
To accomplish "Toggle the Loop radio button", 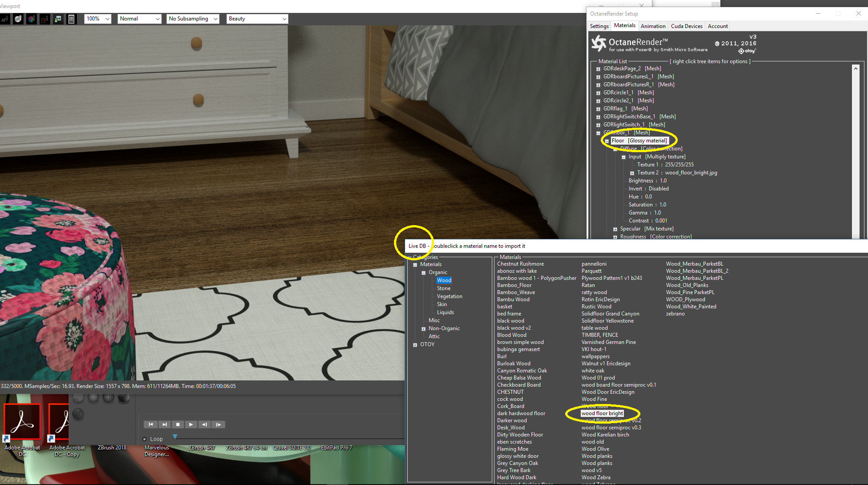I will coord(145,439).
